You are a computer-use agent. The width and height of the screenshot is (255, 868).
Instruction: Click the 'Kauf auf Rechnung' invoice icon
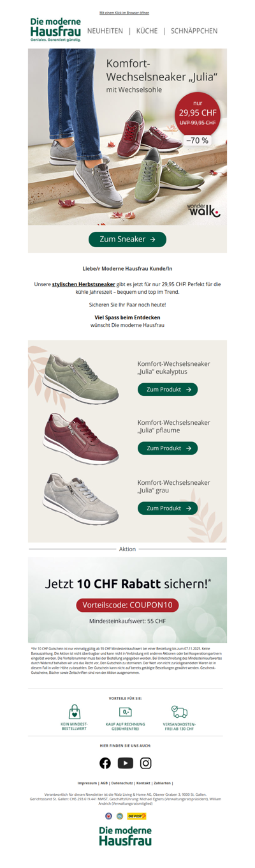(x=126, y=712)
